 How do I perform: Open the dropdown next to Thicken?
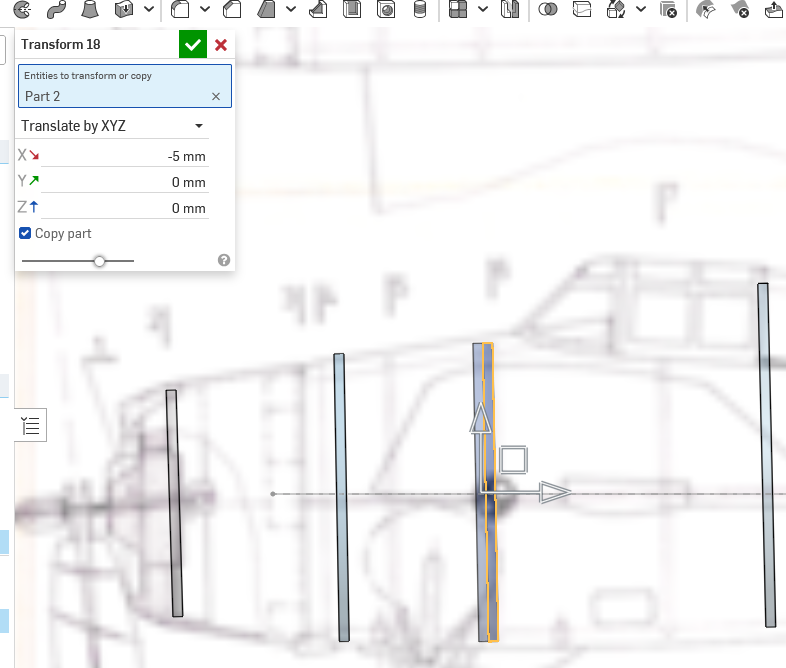(149, 9)
